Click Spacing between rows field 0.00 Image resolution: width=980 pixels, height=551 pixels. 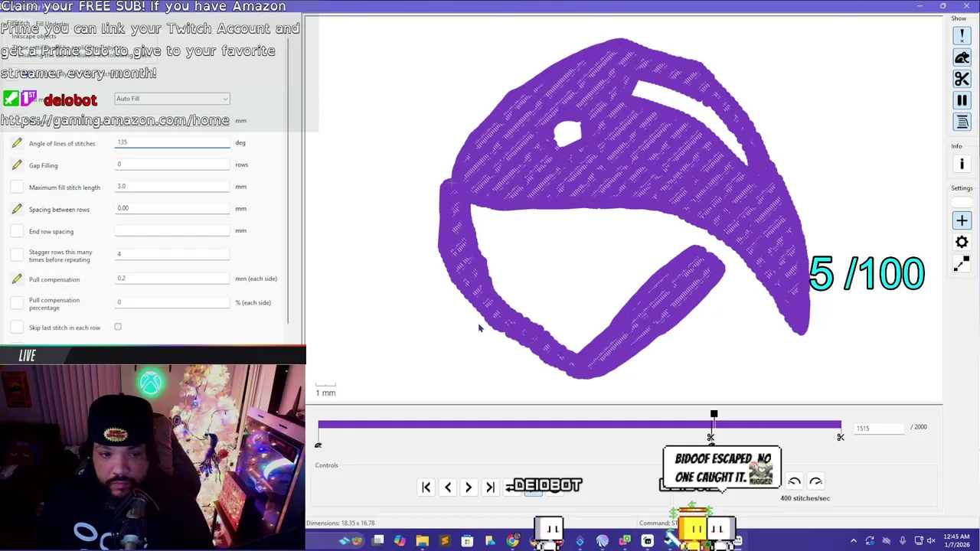[x=172, y=208]
